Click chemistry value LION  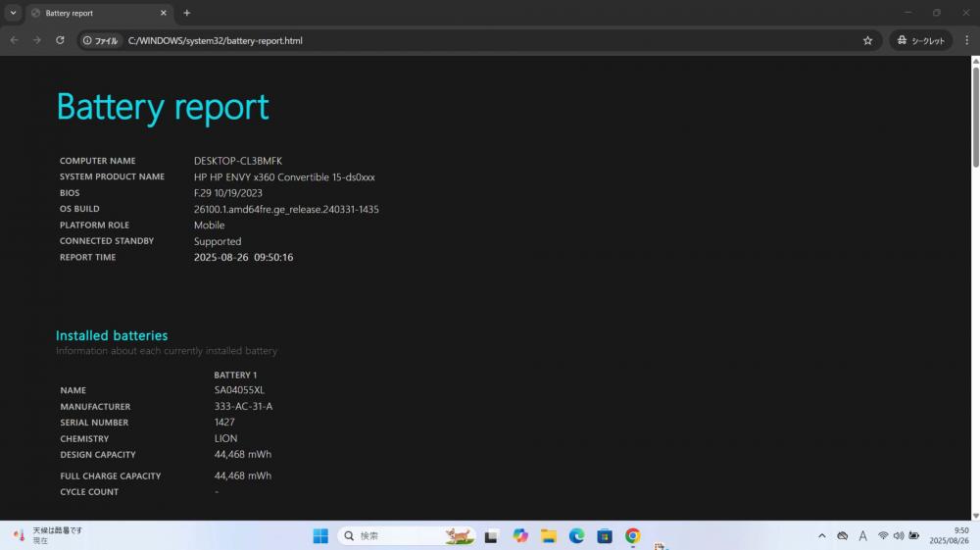pyautogui.click(x=225, y=439)
